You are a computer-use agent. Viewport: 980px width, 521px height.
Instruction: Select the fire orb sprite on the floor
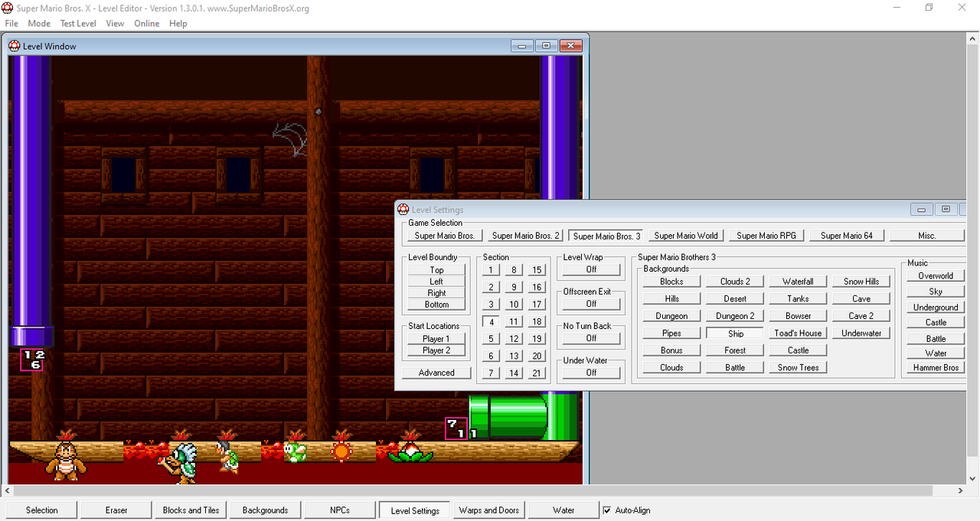341,451
